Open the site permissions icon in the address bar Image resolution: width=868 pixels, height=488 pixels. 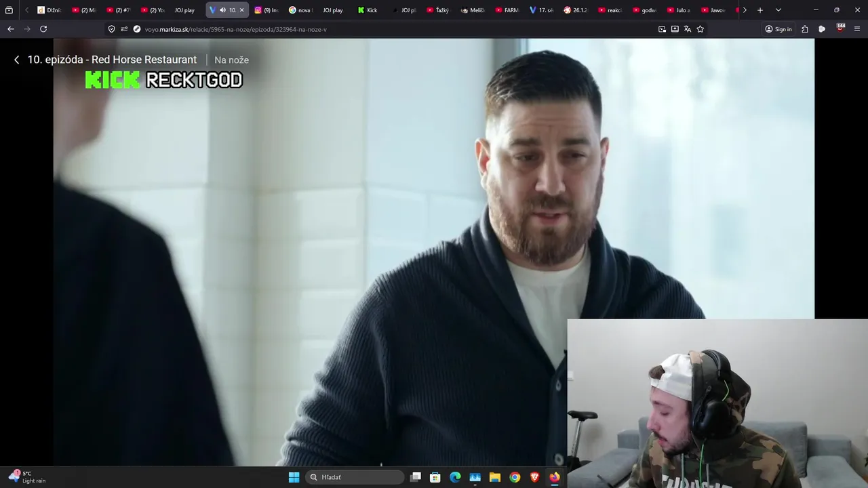tap(124, 29)
